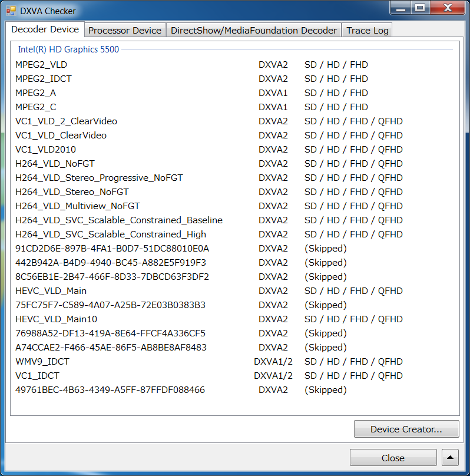This screenshot has width=470, height=476.
Task: Click the H264_VLD_NoFGT list item
Action: click(x=55, y=164)
